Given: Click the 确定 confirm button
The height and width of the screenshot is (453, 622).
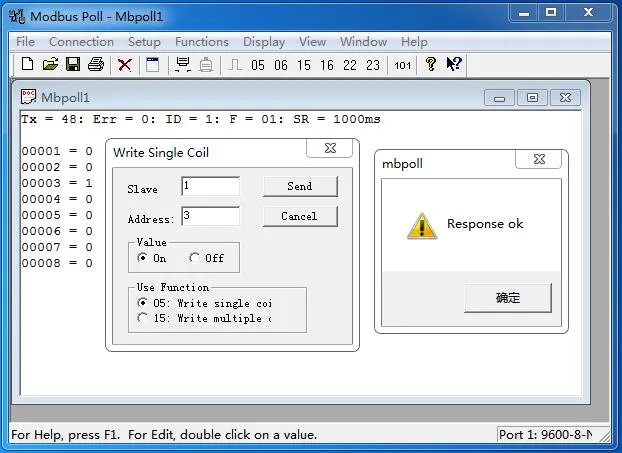Looking at the screenshot, I should tap(508, 298).
